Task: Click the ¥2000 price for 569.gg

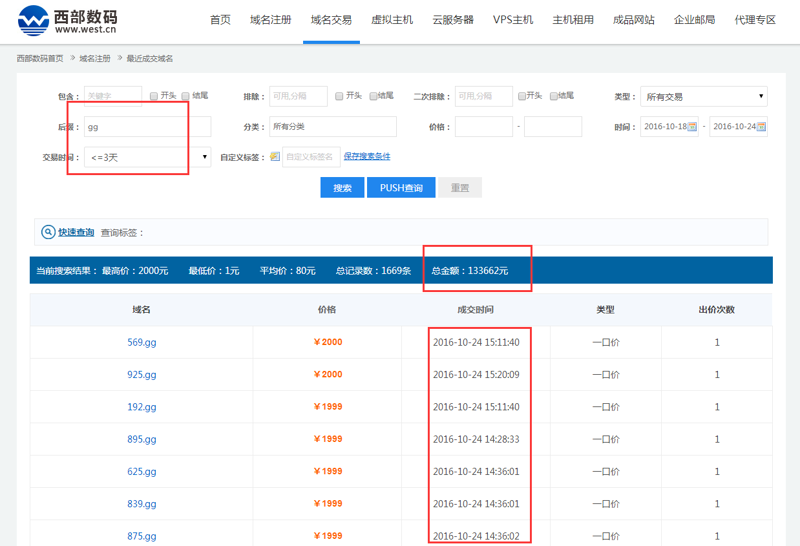Action: point(328,342)
